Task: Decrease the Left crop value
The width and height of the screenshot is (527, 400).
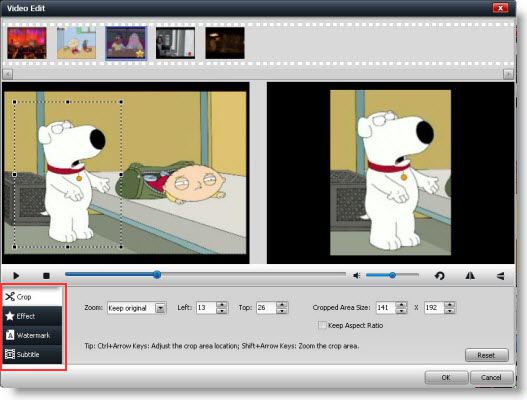Action: tap(222, 311)
